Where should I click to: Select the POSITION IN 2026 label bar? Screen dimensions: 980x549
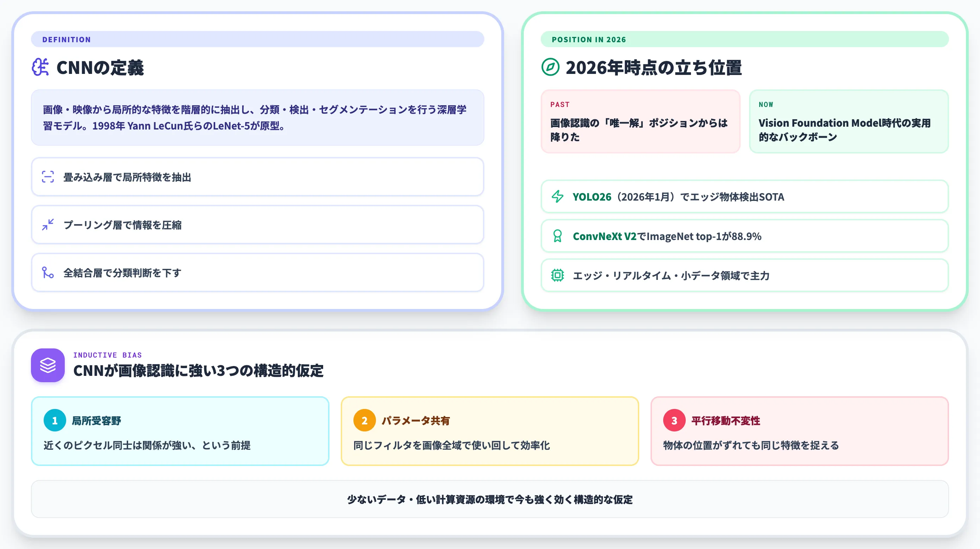(745, 39)
